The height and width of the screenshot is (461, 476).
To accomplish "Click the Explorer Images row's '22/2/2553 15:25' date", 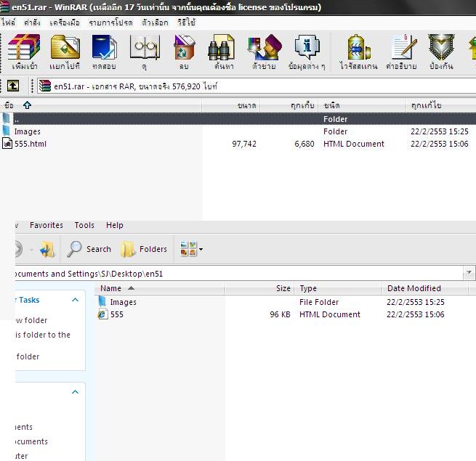I will point(415,302).
